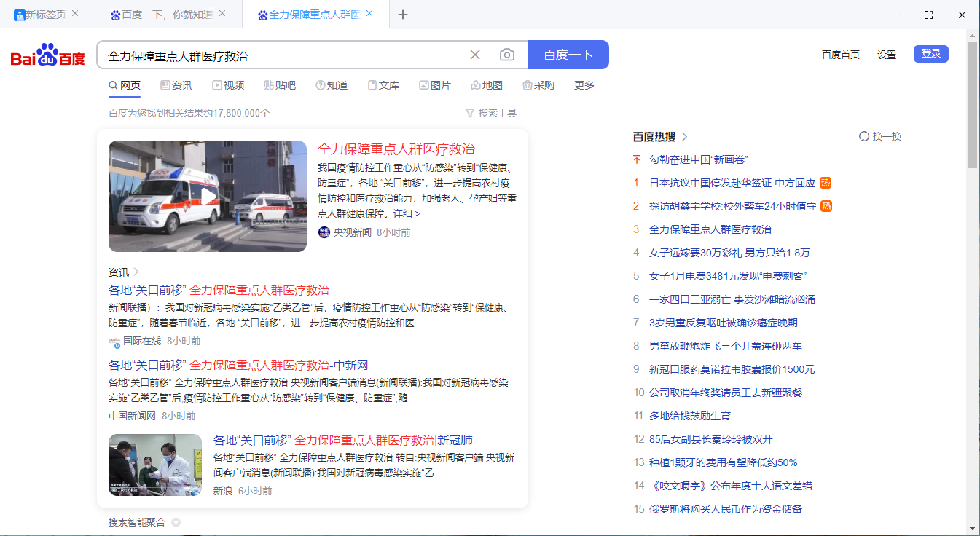Switch to the 贴吧 search tab
980x536 pixels.
280,85
